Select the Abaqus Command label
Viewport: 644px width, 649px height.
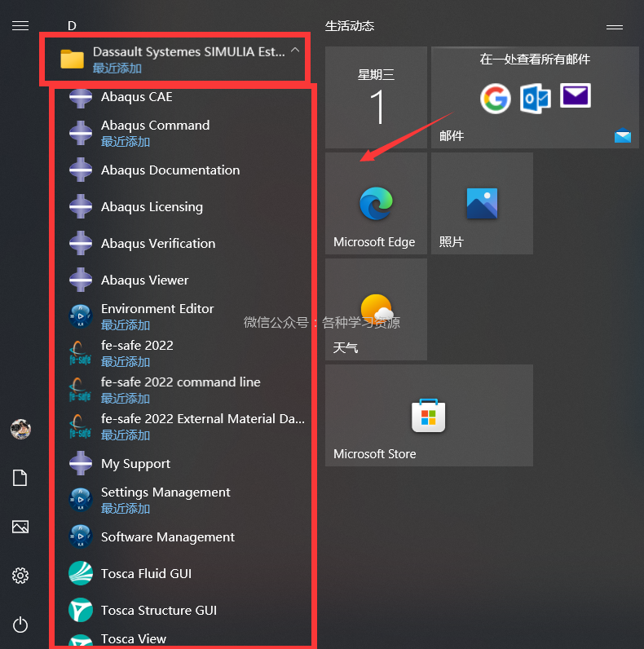coord(155,125)
